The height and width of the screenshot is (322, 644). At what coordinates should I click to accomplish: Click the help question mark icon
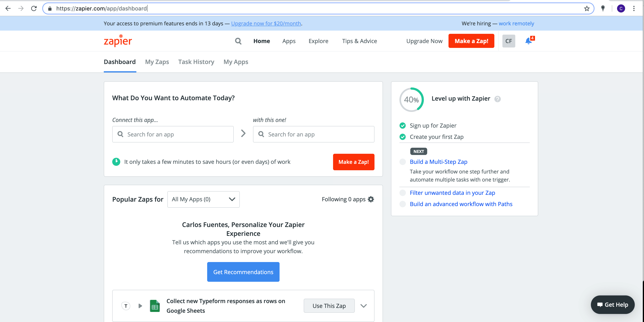click(498, 99)
